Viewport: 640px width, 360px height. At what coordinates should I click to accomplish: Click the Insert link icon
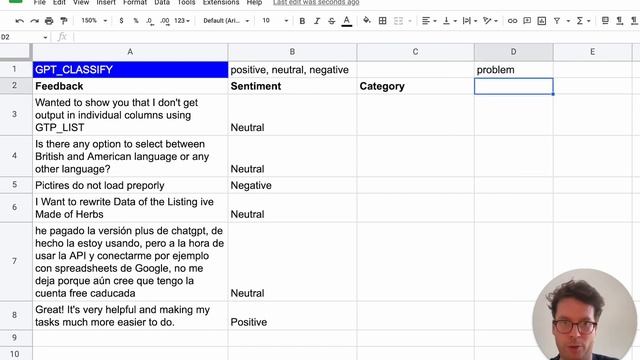click(x=512, y=21)
